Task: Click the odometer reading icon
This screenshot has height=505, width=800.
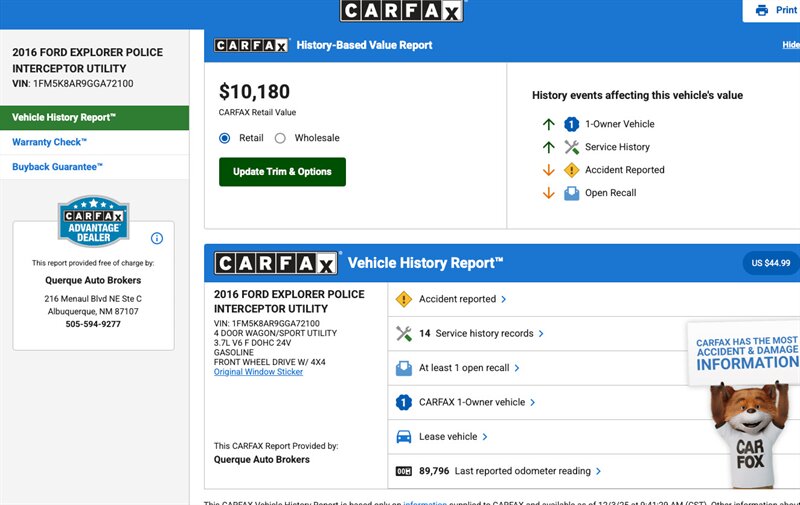Action: pos(404,471)
